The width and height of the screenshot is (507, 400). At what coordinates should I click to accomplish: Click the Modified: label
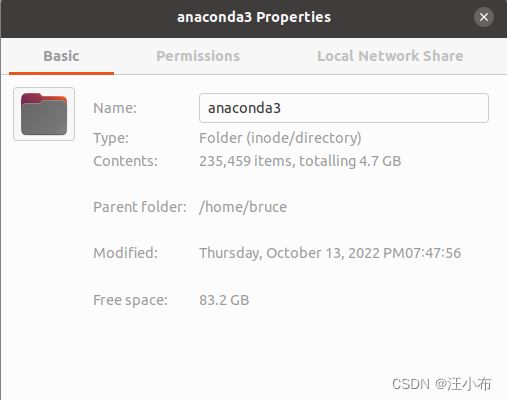125,253
